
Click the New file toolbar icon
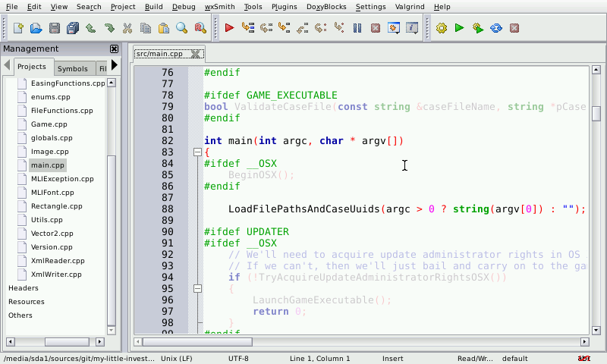tap(17, 28)
